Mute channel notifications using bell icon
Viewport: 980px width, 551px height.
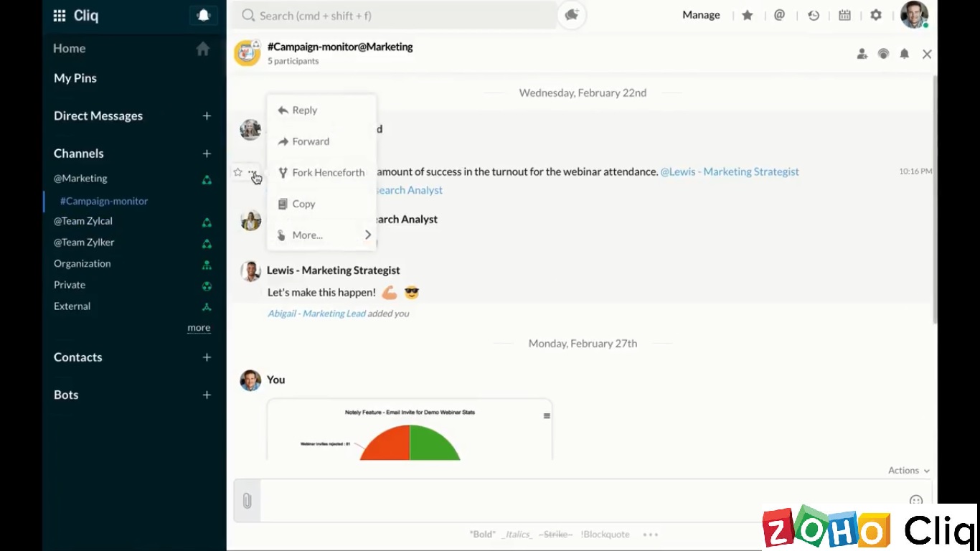point(904,54)
